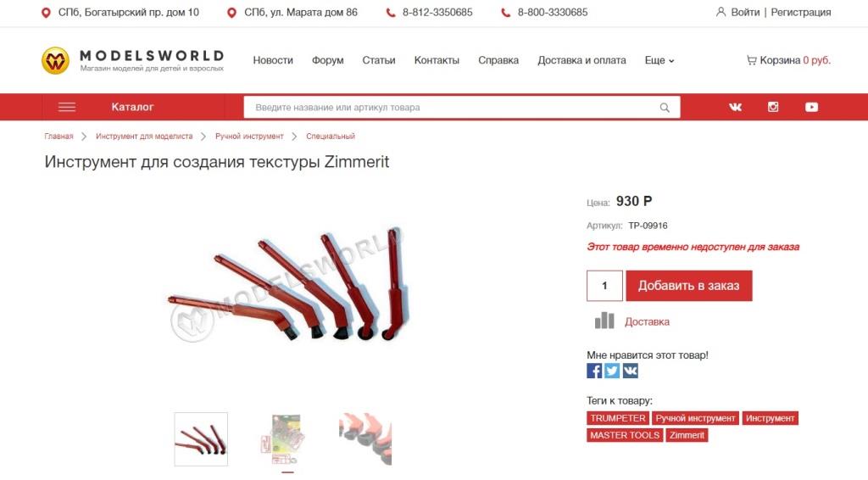868x480 pixels.
Task: Select the packaging thumbnail image
Action: coord(282,439)
